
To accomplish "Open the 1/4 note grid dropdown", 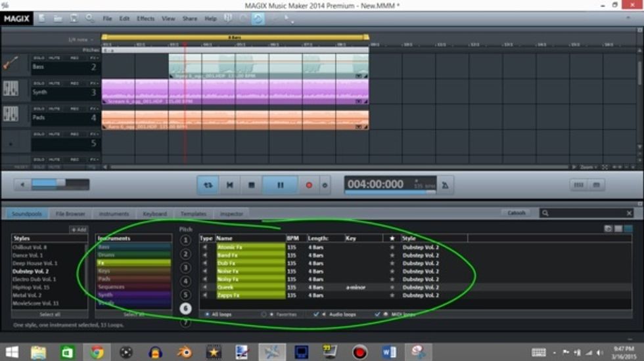I will click(x=80, y=40).
